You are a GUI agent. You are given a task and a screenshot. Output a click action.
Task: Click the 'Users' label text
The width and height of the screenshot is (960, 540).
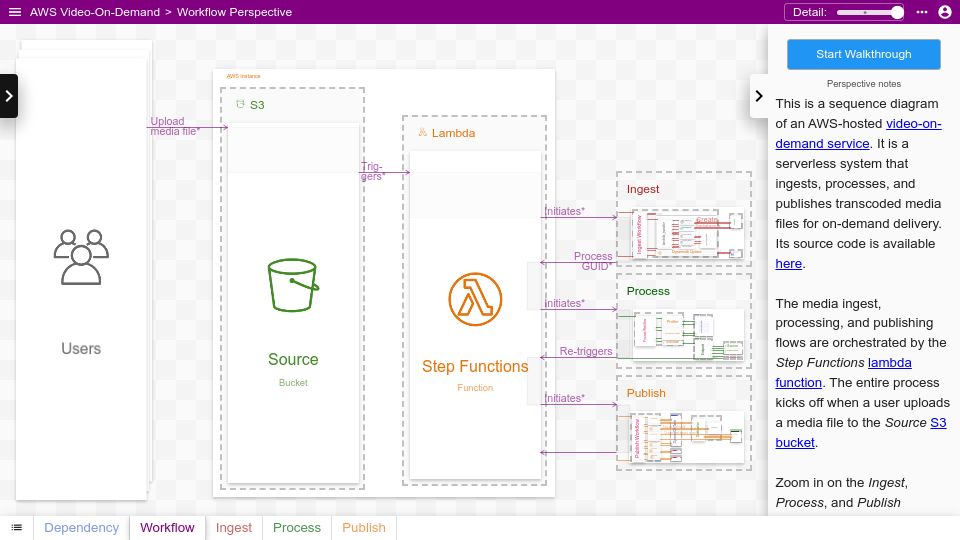[x=81, y=348]
